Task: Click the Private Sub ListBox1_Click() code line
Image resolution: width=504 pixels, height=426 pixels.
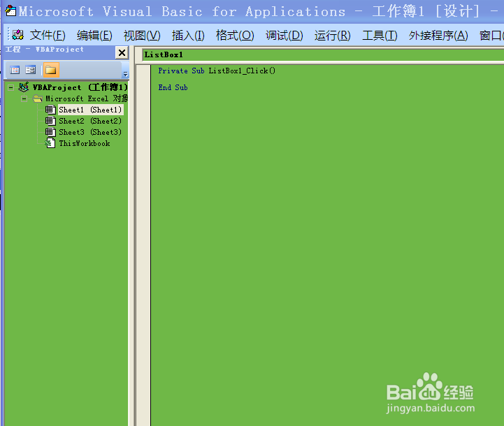Action: (x=217, y=71)
